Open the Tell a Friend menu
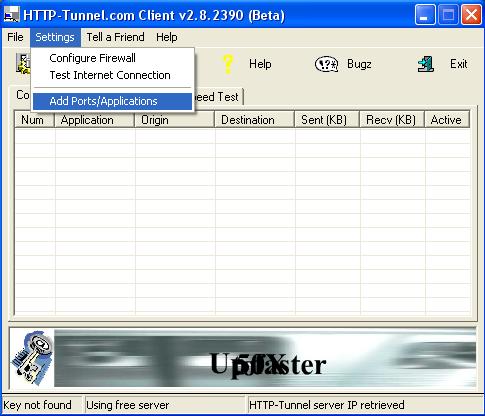 point(115,37)
